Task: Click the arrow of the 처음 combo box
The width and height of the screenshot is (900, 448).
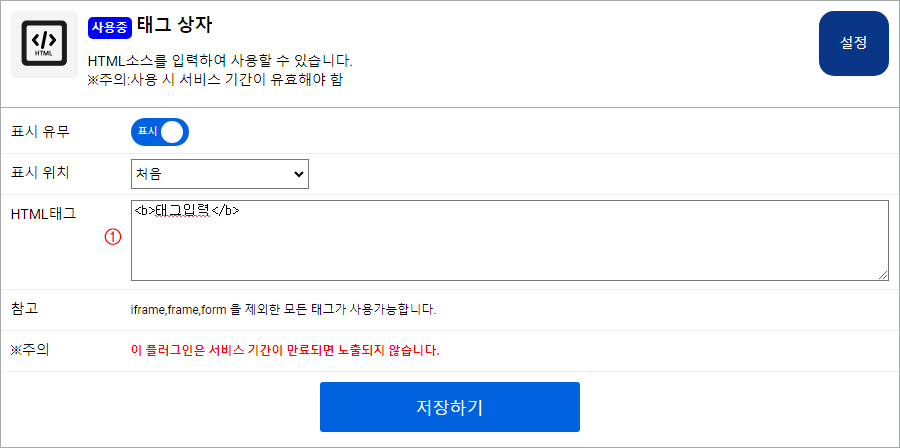Action: [x=298, y=174]
